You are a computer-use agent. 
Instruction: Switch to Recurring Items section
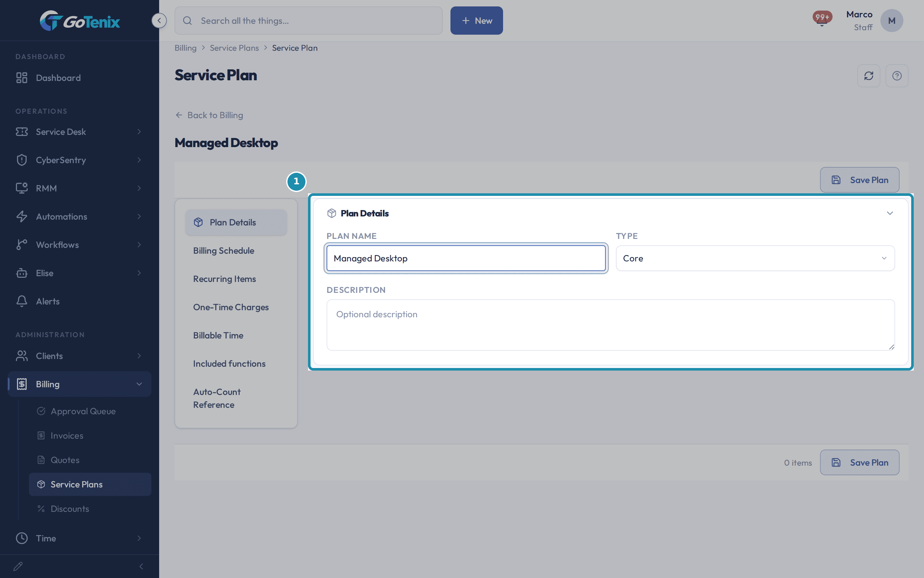(x=236, y=279)
